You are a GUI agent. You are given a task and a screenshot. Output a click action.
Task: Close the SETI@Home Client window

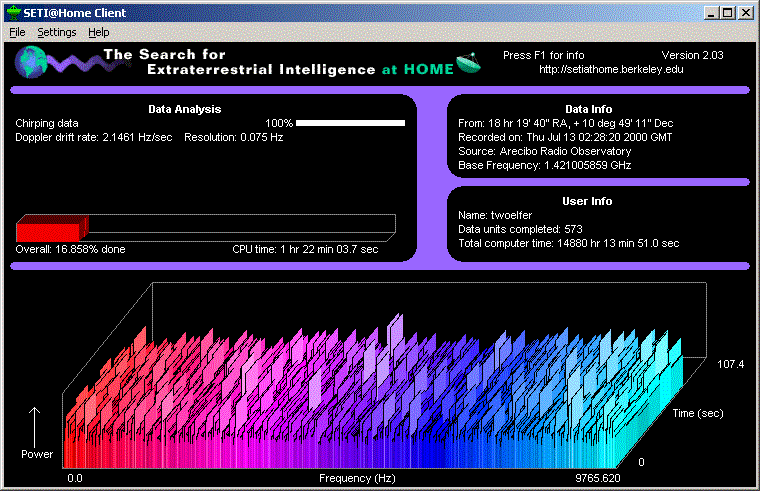(745, 13)
